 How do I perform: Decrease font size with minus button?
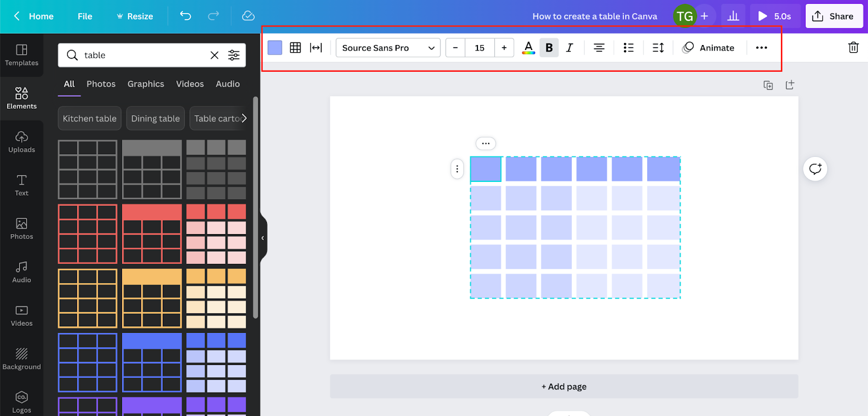pyautogui.click(x=456, y=48)
